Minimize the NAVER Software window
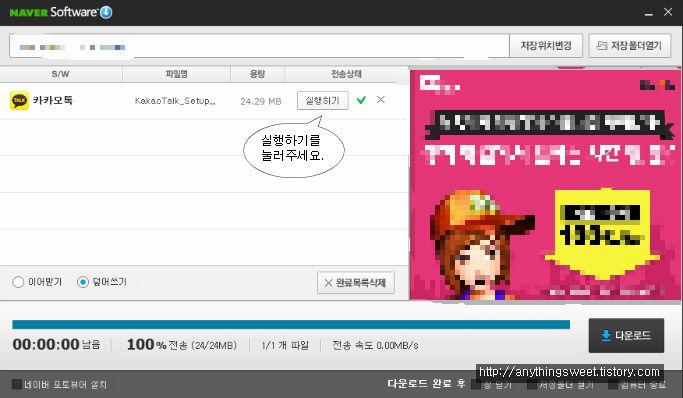 (x=649, y=13)
